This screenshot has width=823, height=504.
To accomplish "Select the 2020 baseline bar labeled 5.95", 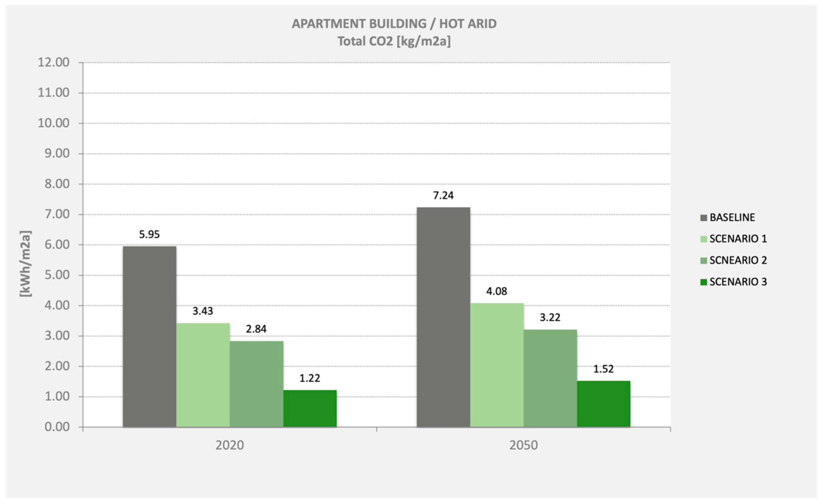I will tap(149, 336).
